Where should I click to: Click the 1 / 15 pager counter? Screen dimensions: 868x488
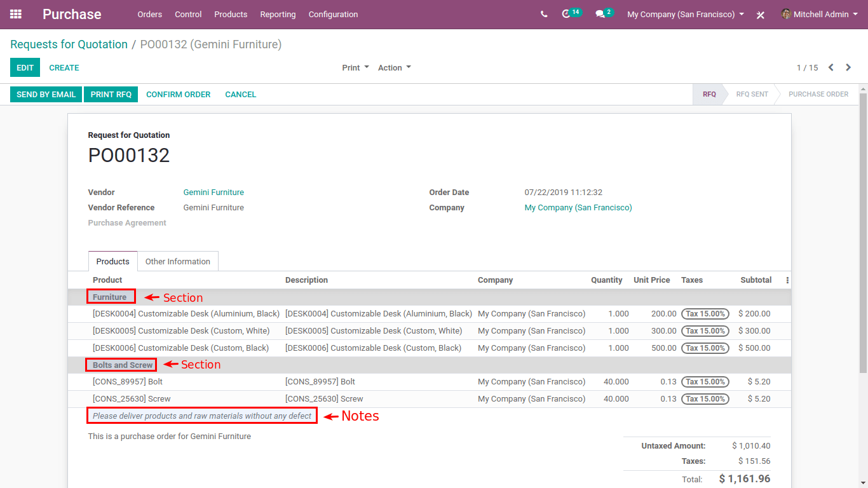[x=808, y=67]
